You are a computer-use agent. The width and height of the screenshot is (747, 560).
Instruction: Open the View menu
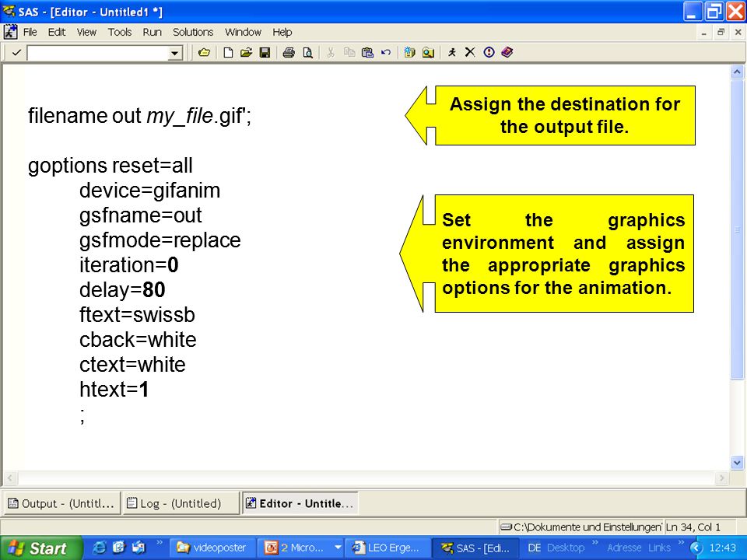tap(86, 32)
